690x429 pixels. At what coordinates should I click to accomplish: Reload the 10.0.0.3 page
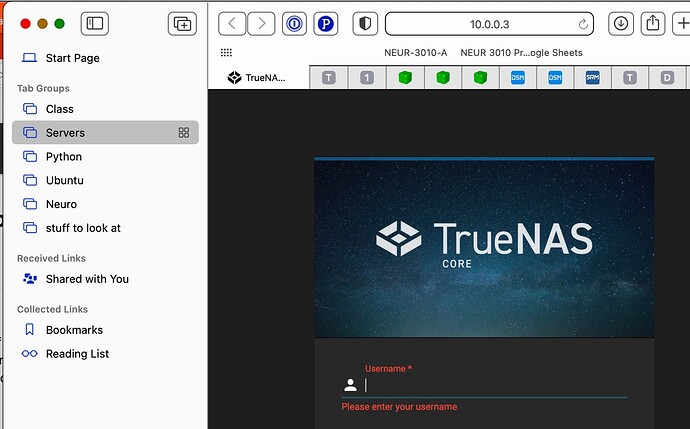point(583,24)
